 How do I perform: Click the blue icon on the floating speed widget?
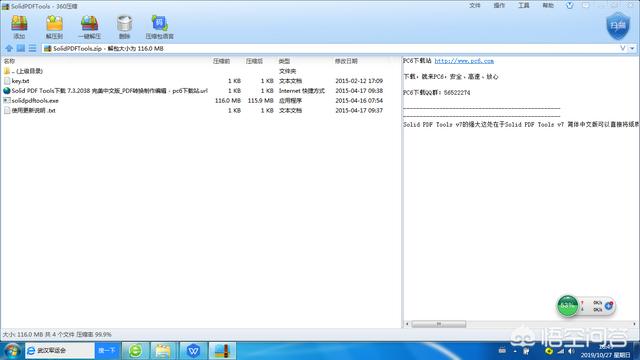608,305
